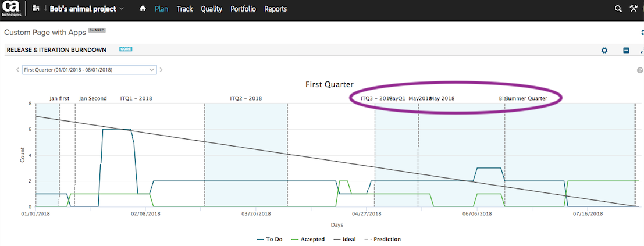Open the Portfolio menu
The image size is (644, 246).
point(243,9)
